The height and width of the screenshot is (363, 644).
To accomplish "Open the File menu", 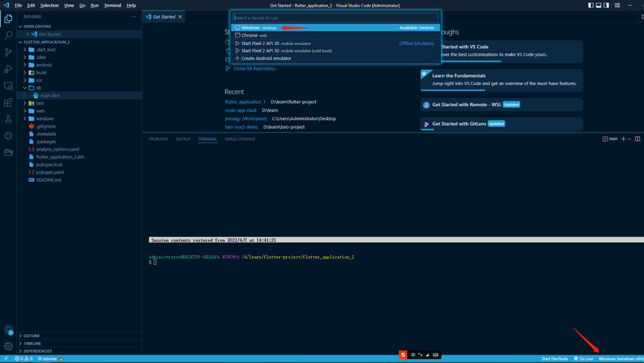I will (18, 5).
